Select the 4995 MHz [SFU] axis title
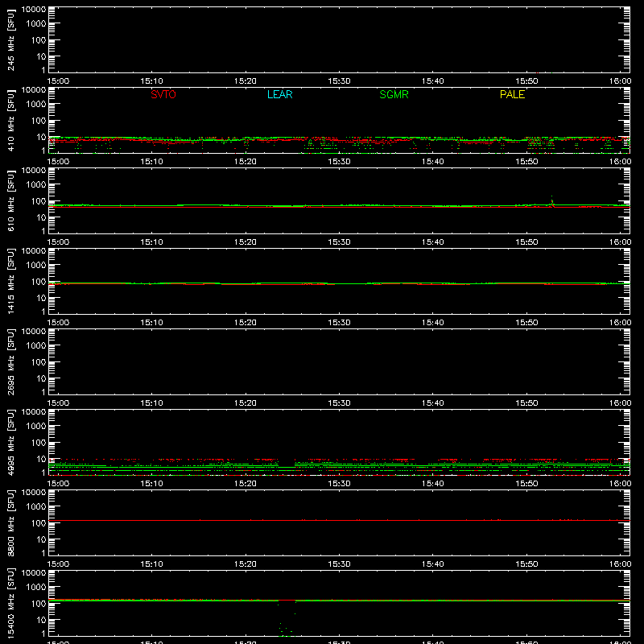This screenshot has width=644, height=644. [x=11, y=442]
